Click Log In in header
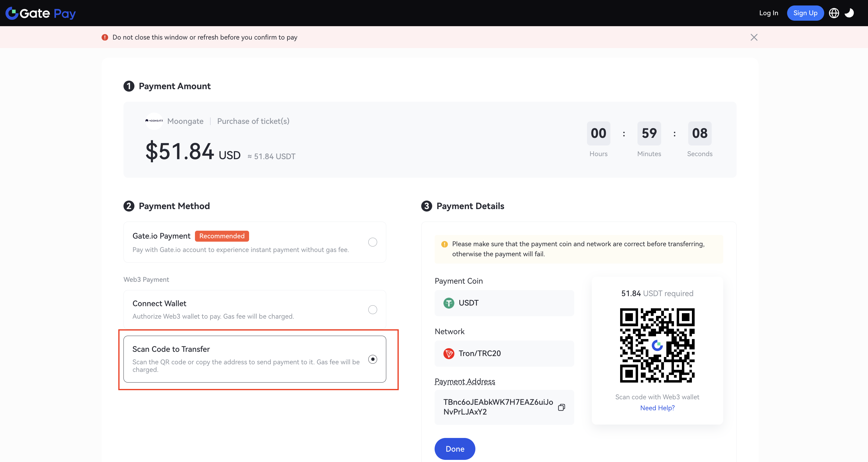The width and height of the screenshot is (868, 462). 768,13
